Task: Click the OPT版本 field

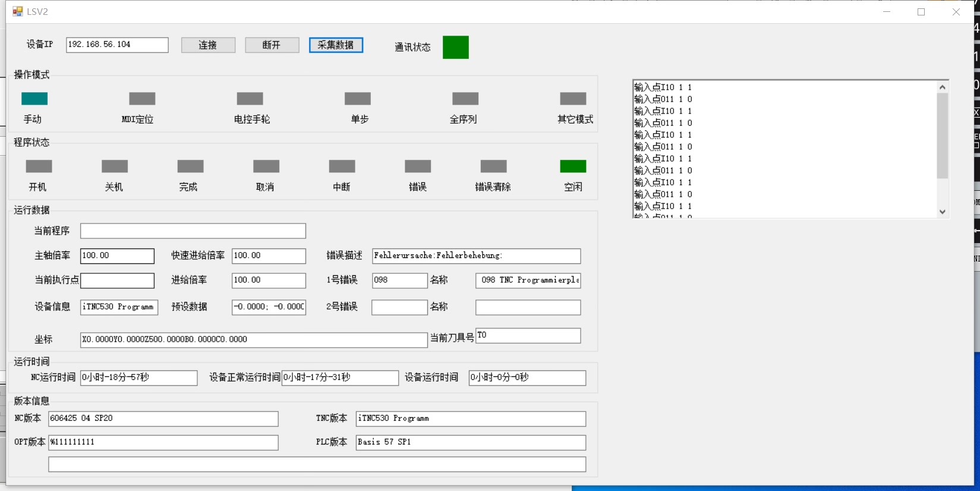Action: point(163,443)
